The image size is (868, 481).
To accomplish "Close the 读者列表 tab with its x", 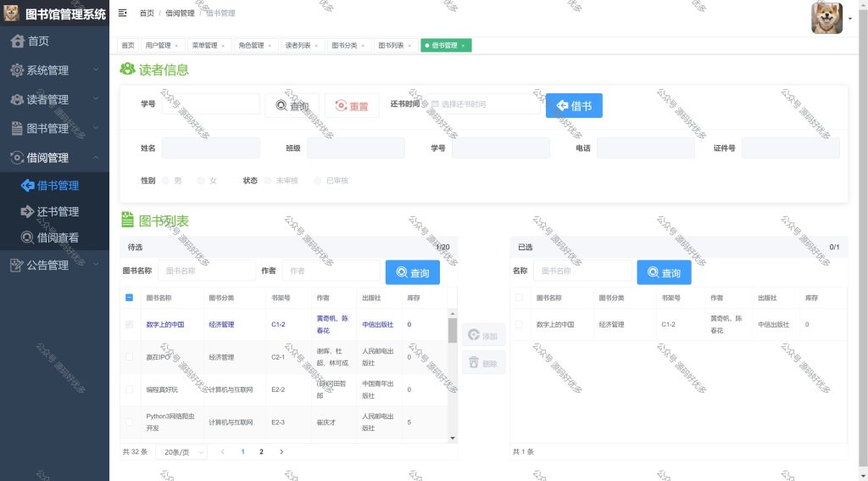I will click(316, 46).
